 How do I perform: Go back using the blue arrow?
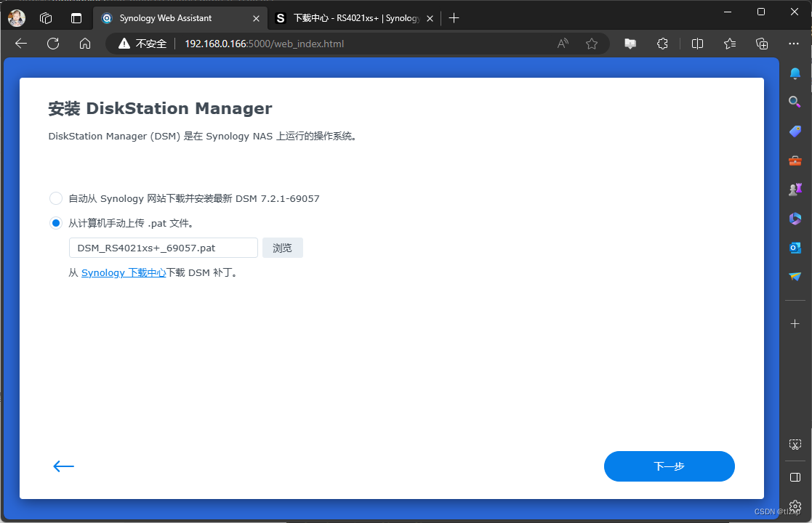pos(64,466)
